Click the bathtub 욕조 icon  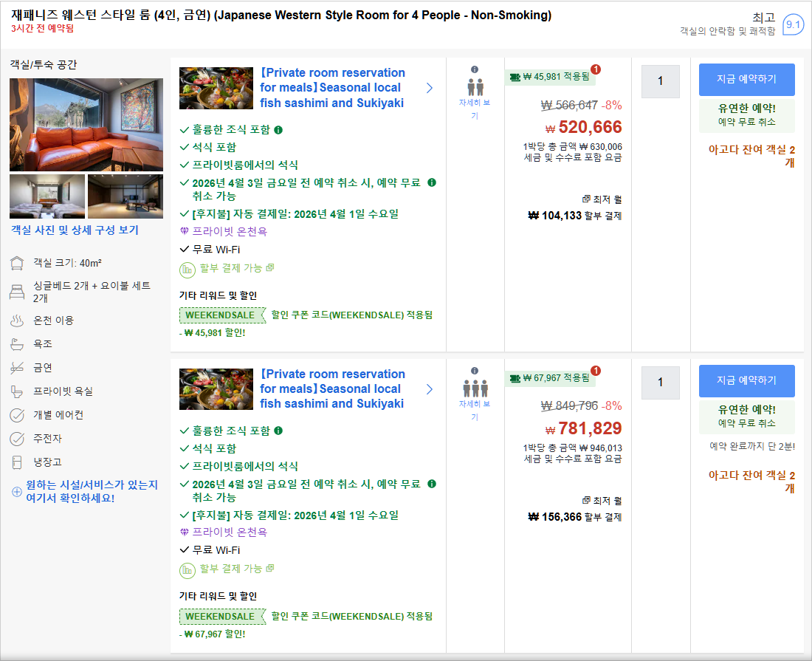17,344
